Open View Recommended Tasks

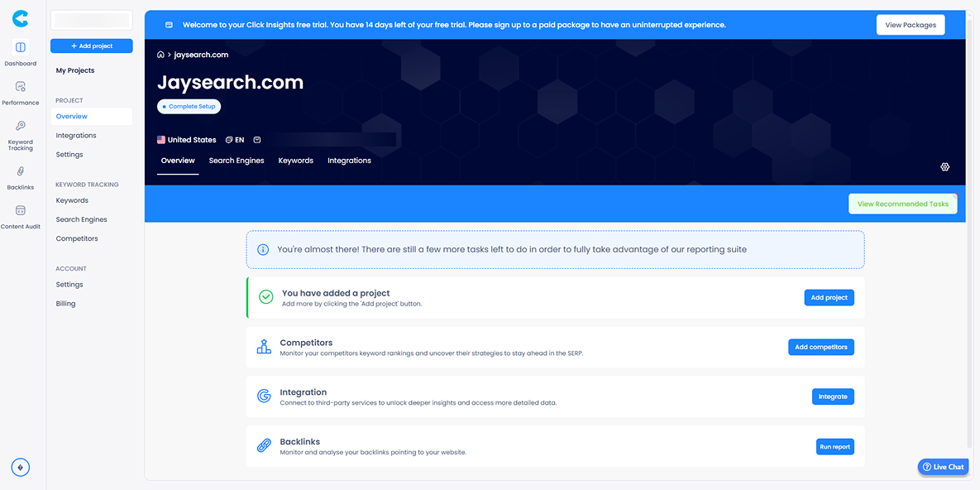pyautogui.click(x=902, y=204)
